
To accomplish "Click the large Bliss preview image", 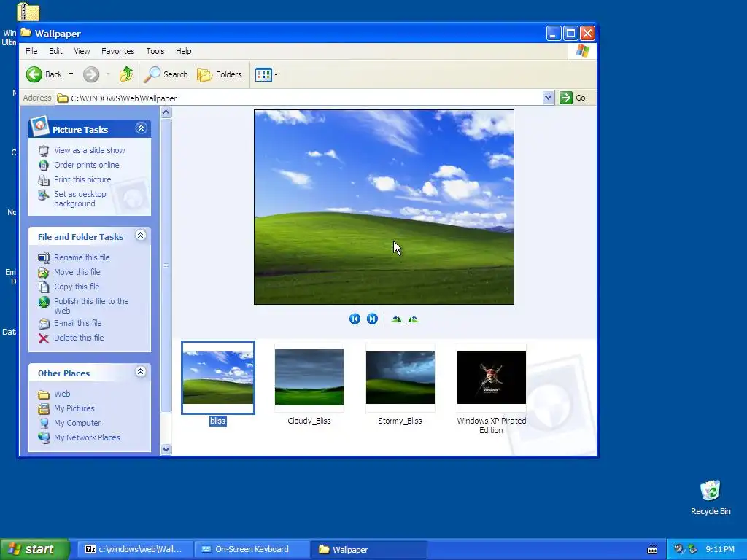I will pyautogui.click(x=384, y=207).
